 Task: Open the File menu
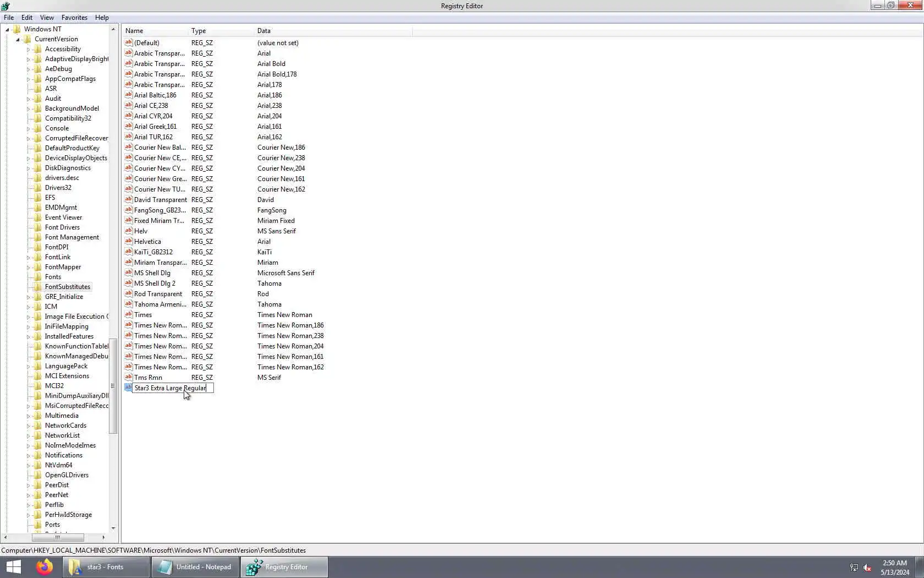9,18
